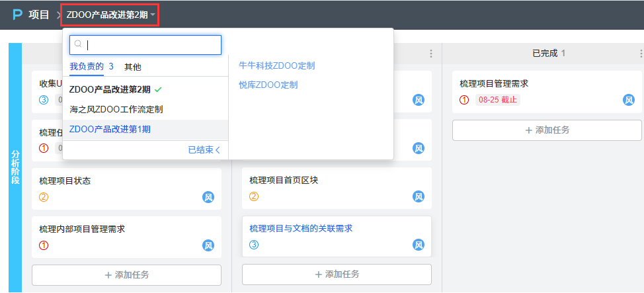
Task: Click assignee avatar on 梳理项目与文档的关联需求 card
Action: click(418, 245)
